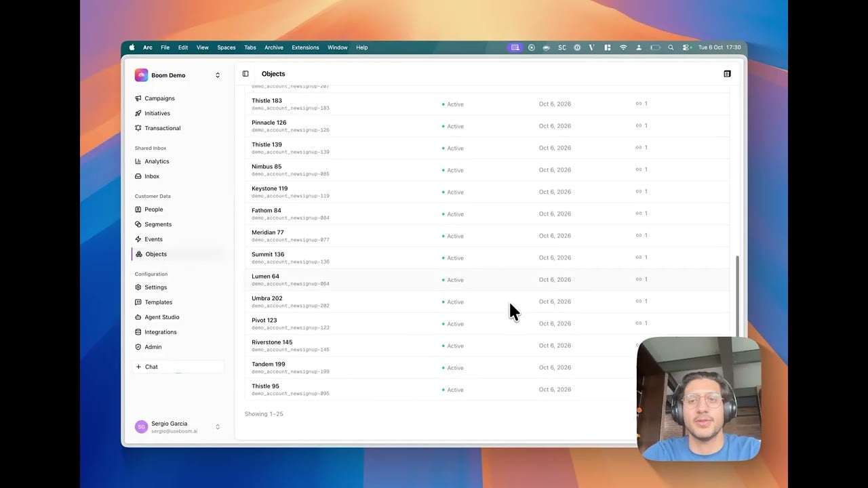The height and width of the screenshot is (488, 868).
Task: Open the Riverstone 145 object
Action: [272, 342]
